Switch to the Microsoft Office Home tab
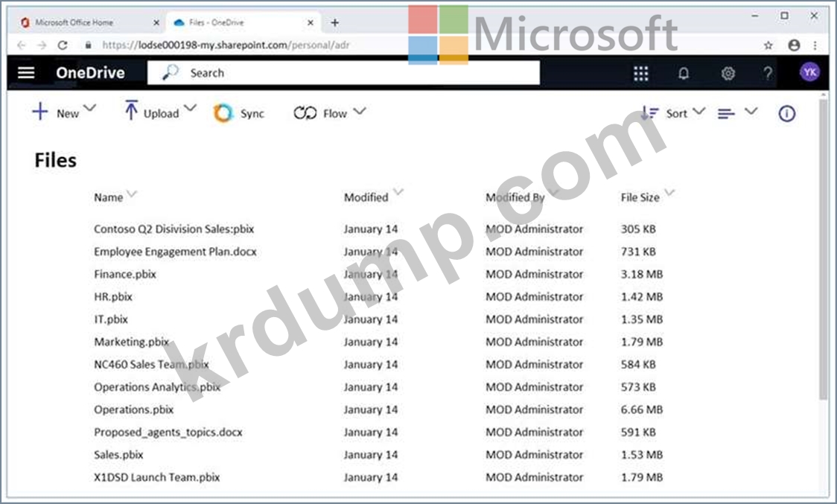Image resolution: width=837 pixels, height=504 pixels. (x=74, y=22)
